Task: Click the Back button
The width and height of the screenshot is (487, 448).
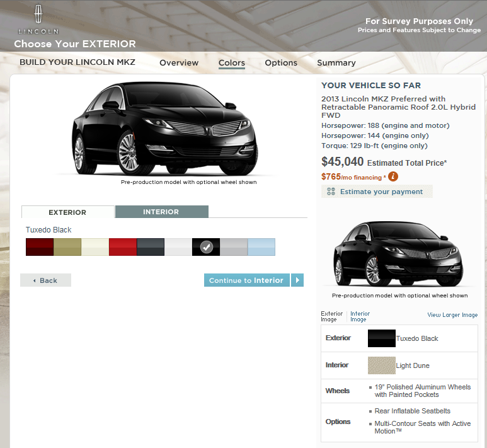Action: coord(45,280)
